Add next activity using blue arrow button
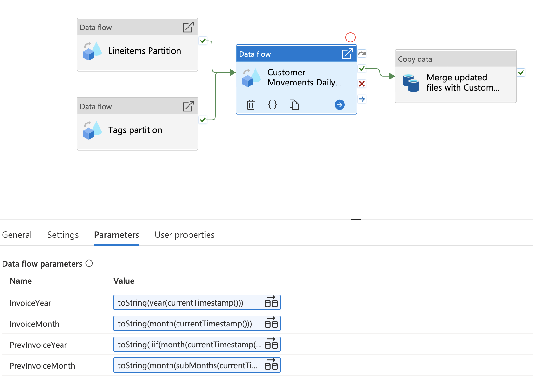Screen dimensions: 533x392 (x=339, y=104)
